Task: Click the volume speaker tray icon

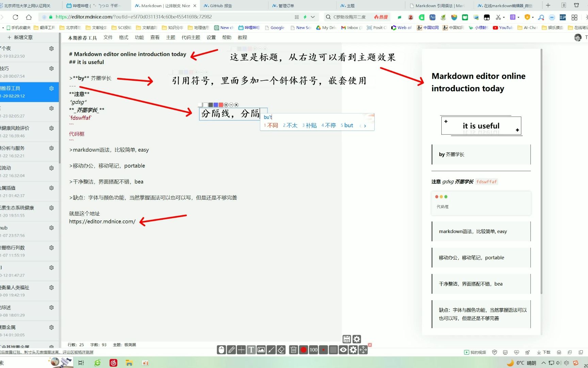Action: pyautogui.click(x=559, y=363)
